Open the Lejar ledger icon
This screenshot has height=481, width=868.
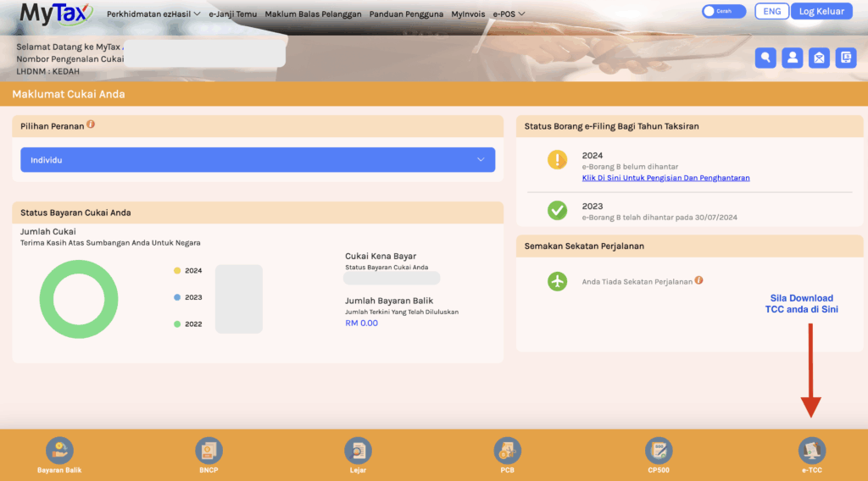[358, 451]
